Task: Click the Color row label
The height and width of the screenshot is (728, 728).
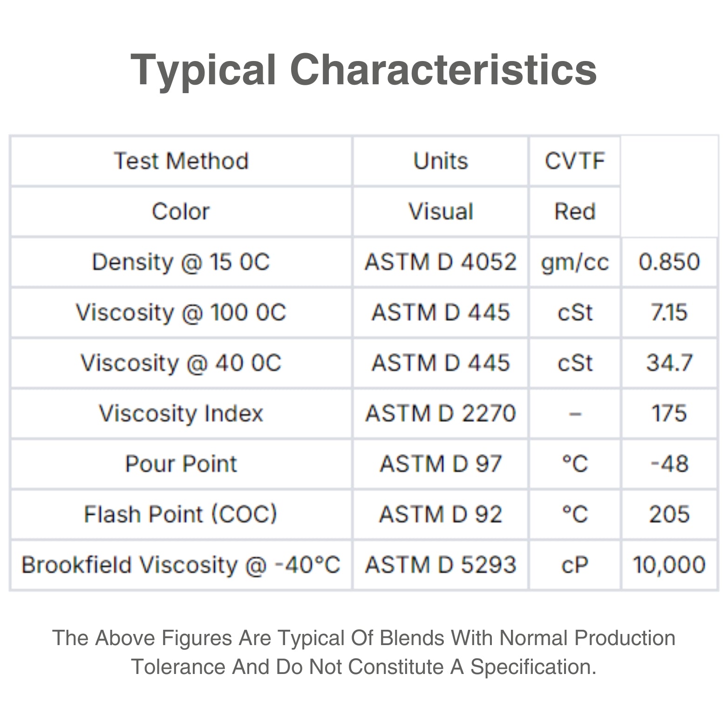Action: tap(181, 211)
